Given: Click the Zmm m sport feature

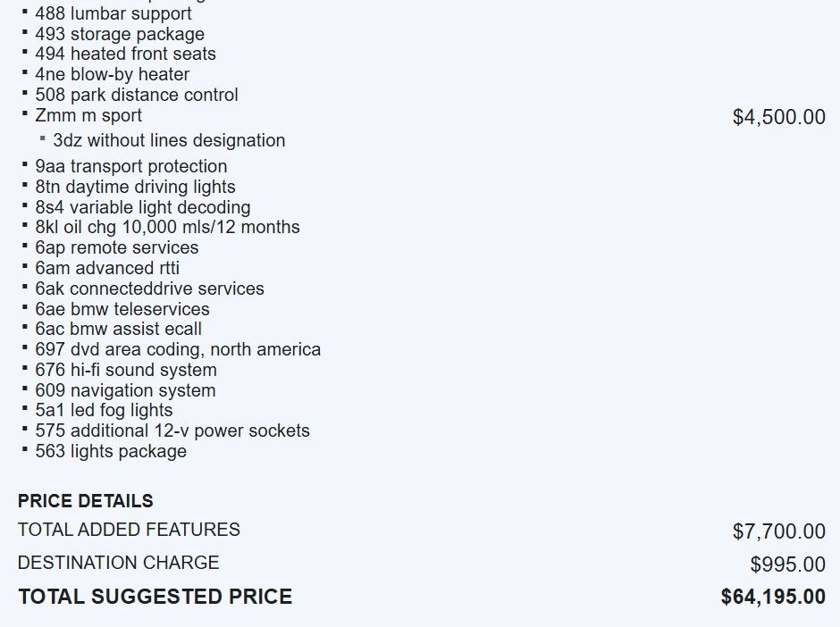Looking at the screenshot, I should (x=88, y=115).
